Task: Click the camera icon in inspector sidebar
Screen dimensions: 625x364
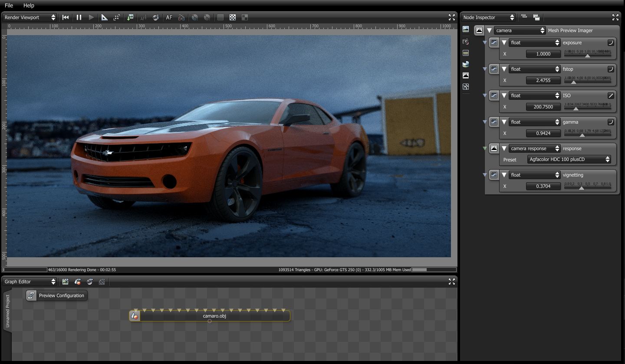Action: (466, 42)
